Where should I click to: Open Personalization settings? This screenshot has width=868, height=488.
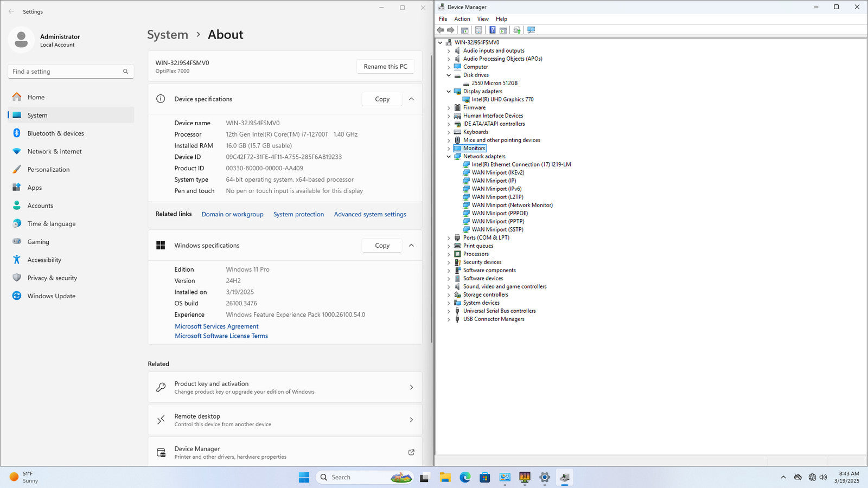click(71, 169)
